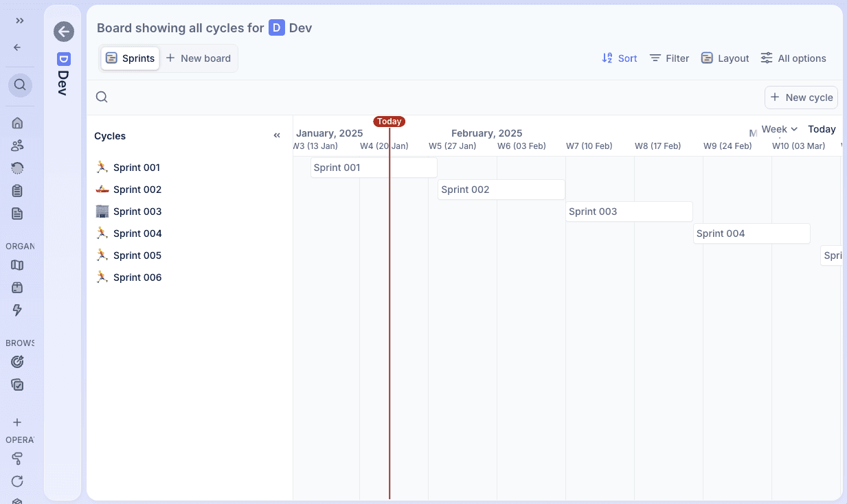This screenshot has width=847, height=504.
Task: Jump to Today in the timeline
Action: point(822,129)
